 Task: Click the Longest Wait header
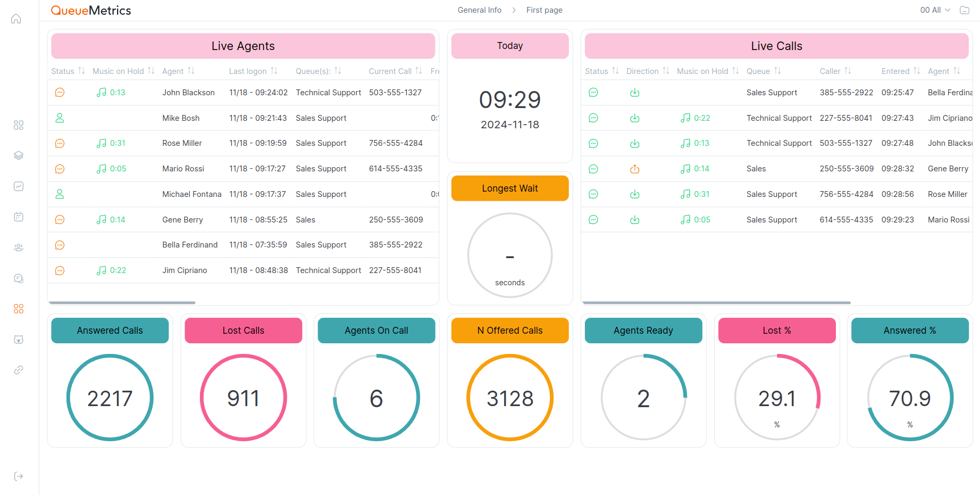[510, 188]
